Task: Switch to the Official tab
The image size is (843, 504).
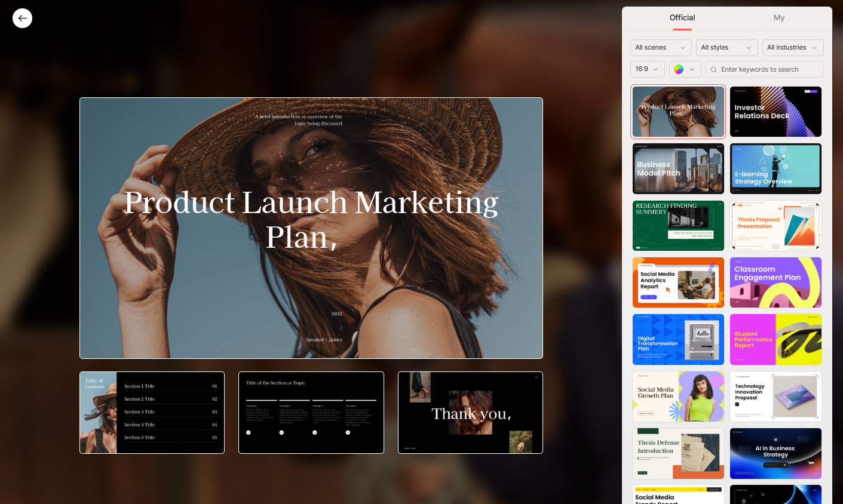Action: 682,18
